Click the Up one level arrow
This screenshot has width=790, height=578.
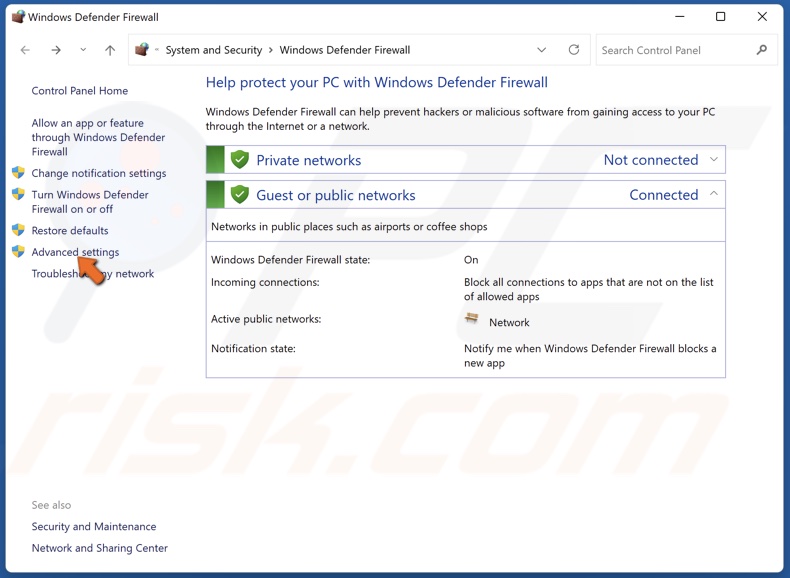click(x=110, y=50)
